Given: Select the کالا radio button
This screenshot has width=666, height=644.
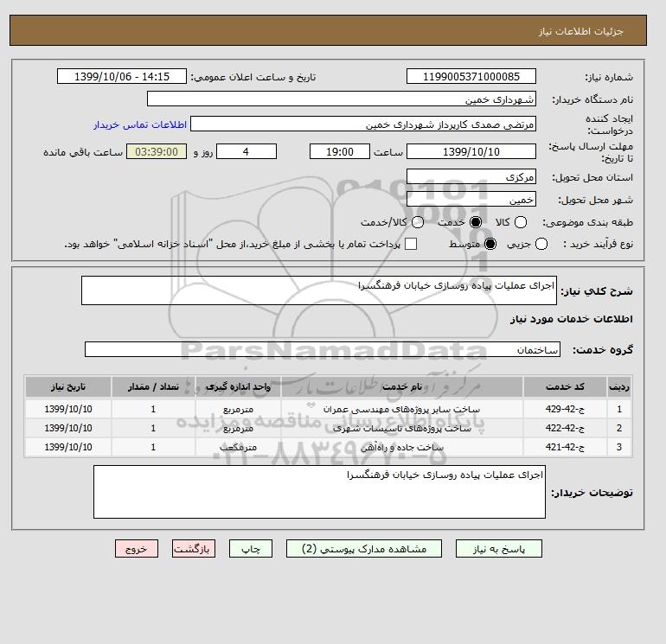Looking at the screenshot, I should 521,222.
